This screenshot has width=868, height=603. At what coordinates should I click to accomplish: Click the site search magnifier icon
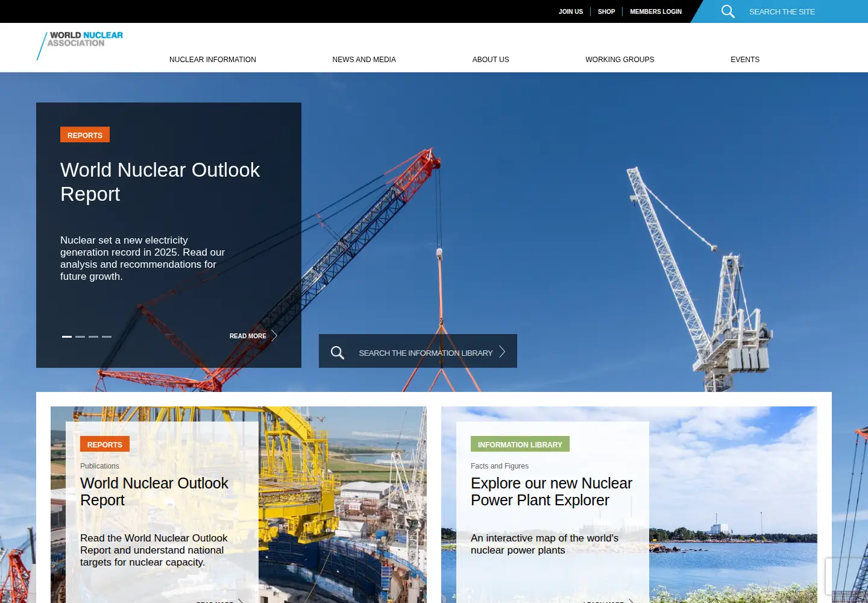click(x=728, y=11)
